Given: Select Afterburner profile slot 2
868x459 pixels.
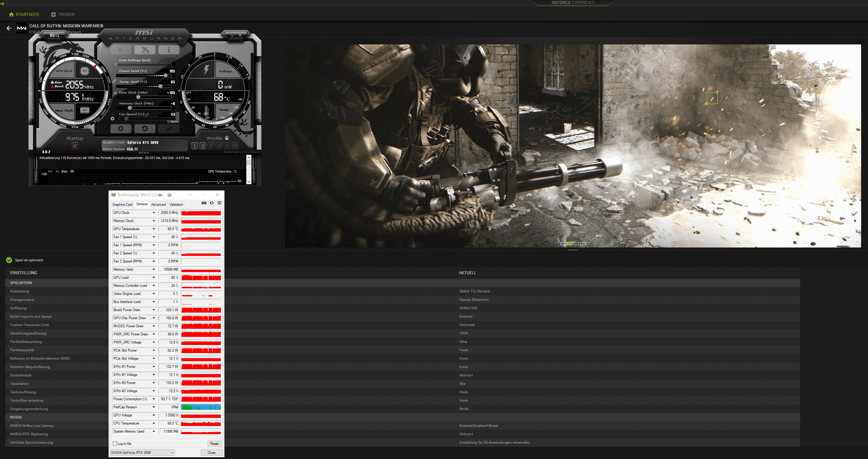Looking at the screenshot, I should coord(203,146).
